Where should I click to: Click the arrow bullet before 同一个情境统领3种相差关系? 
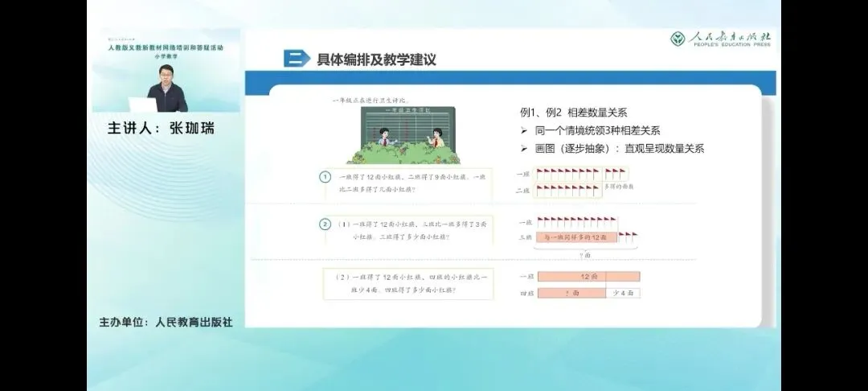pos(524,131)
